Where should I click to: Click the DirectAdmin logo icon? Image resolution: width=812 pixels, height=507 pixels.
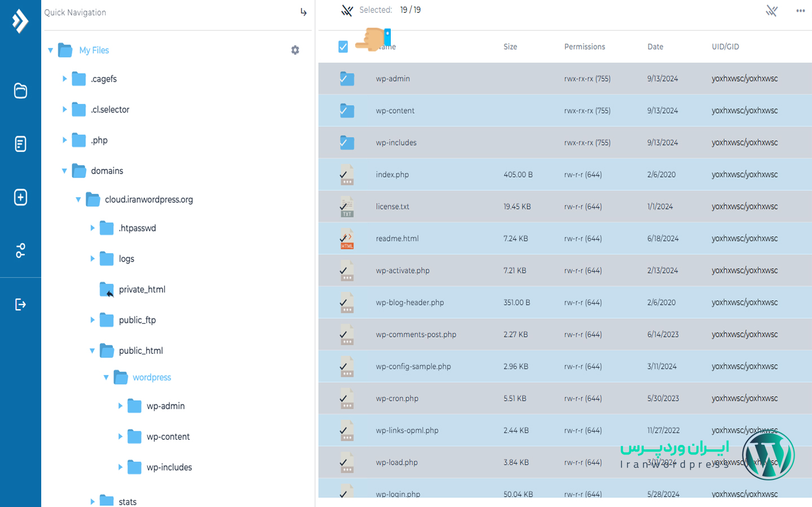coord(20,21)
